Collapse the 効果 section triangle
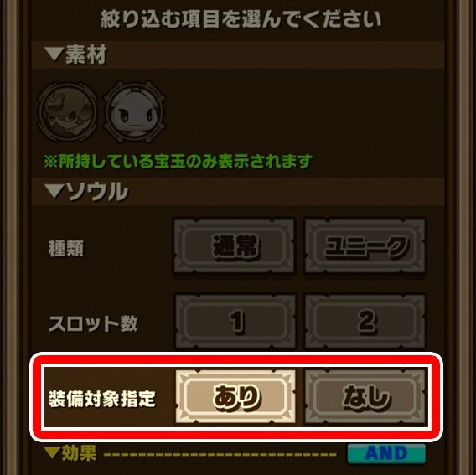The width and height of the screenshot is (476, 475). 52,453
